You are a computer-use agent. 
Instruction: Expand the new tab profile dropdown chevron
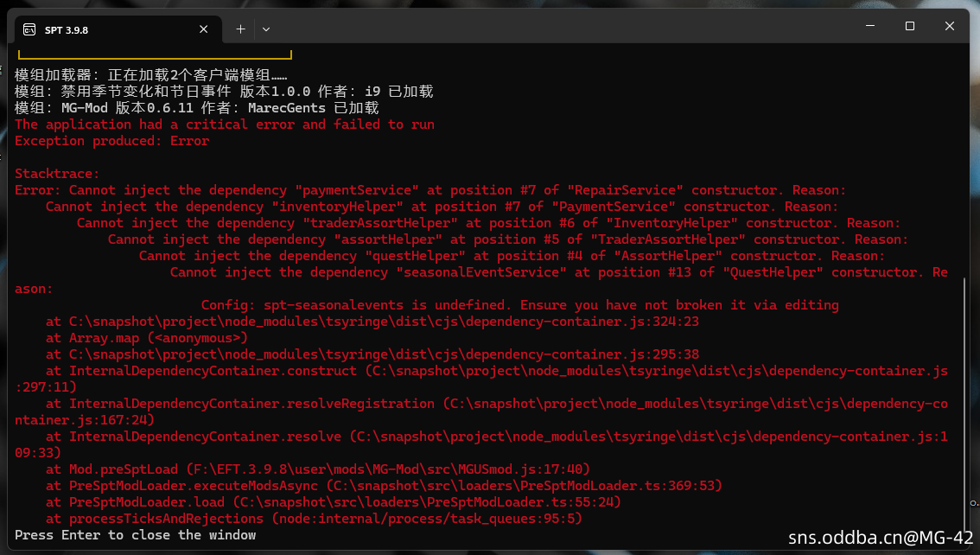[x=266, y=29]
